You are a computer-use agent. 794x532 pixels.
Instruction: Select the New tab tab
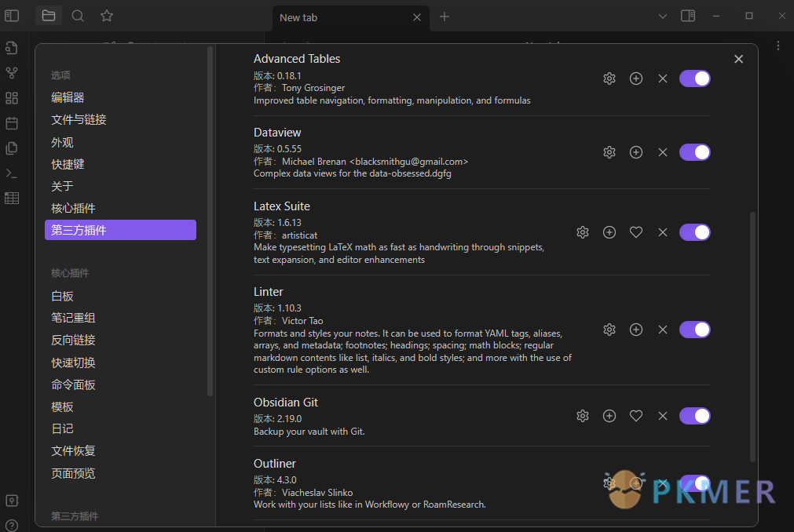click(351, 18)
